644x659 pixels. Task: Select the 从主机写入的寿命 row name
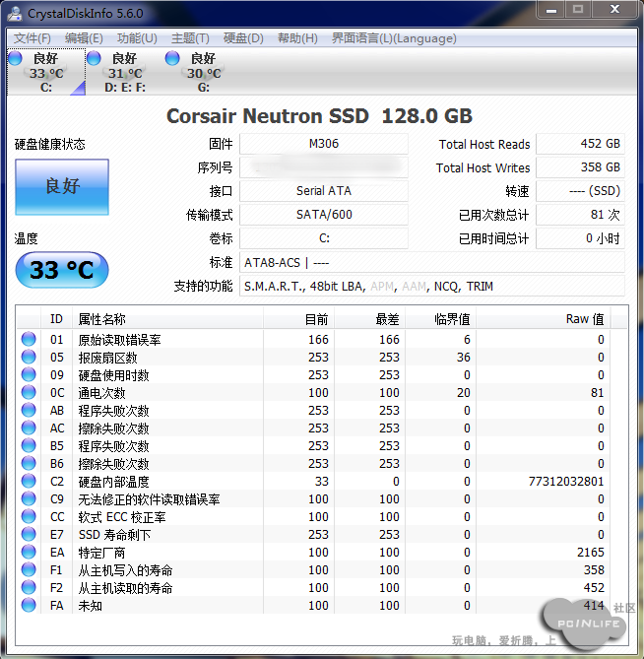point(125,570)
